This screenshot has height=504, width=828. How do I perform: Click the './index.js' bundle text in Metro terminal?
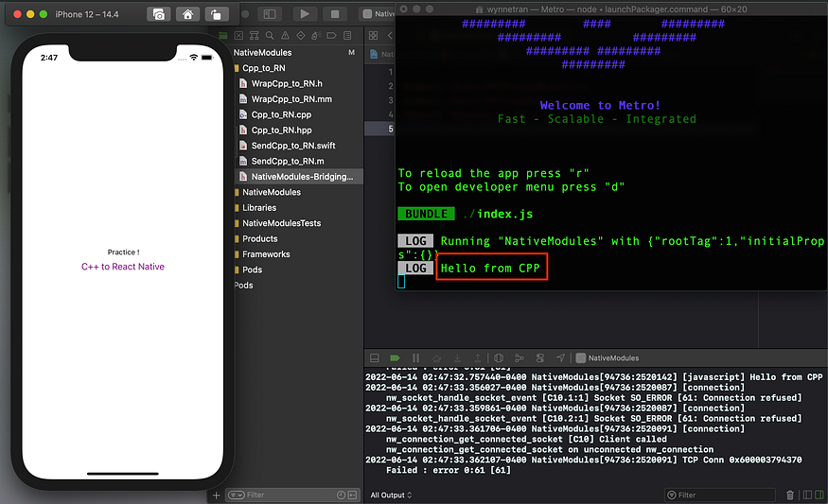tap(498, 214)
